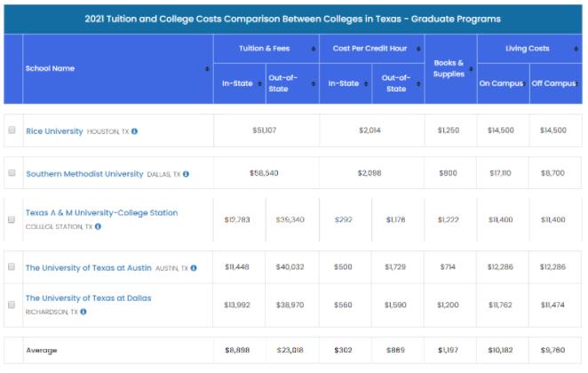Click Off Campus living costs header
The width and height of the screenshot is (588, 373).
555,83
